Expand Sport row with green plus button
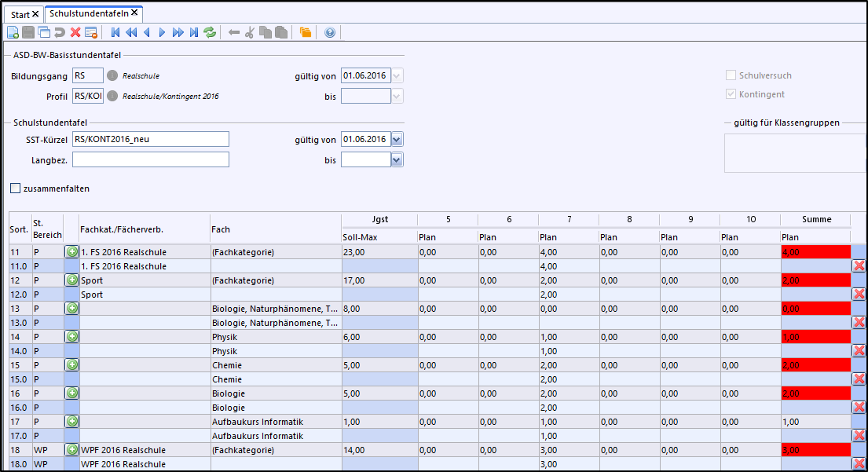868x472 pixels. point(71,280)
